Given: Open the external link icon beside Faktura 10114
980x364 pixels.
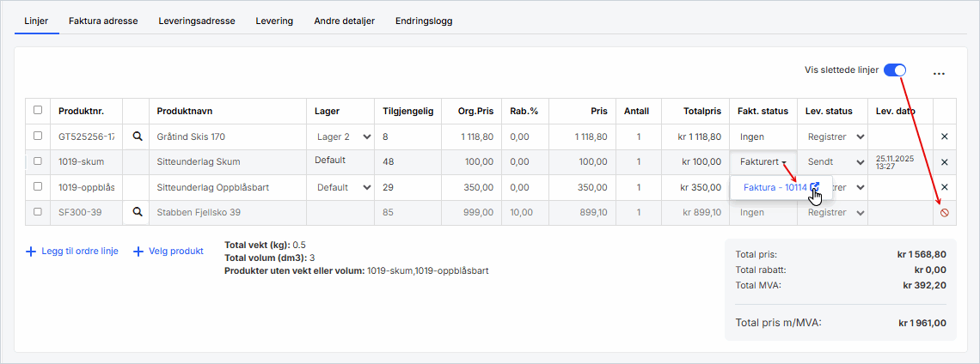Looking at the screenshot, I should (x=815, y=187).
